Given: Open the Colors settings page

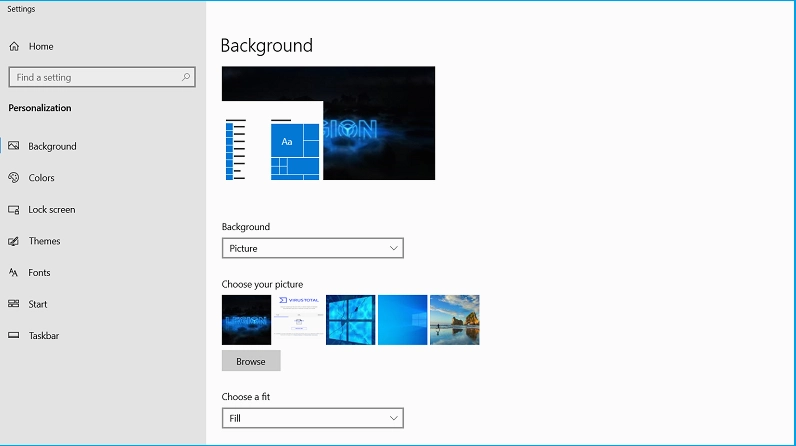Looking at the screenshot, I should (x=42, y=178).
